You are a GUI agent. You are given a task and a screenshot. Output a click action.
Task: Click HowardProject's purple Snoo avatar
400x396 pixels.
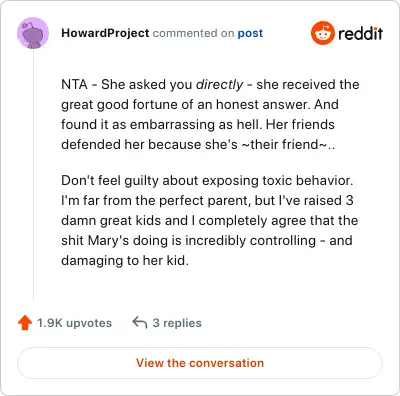click(33, 33)
